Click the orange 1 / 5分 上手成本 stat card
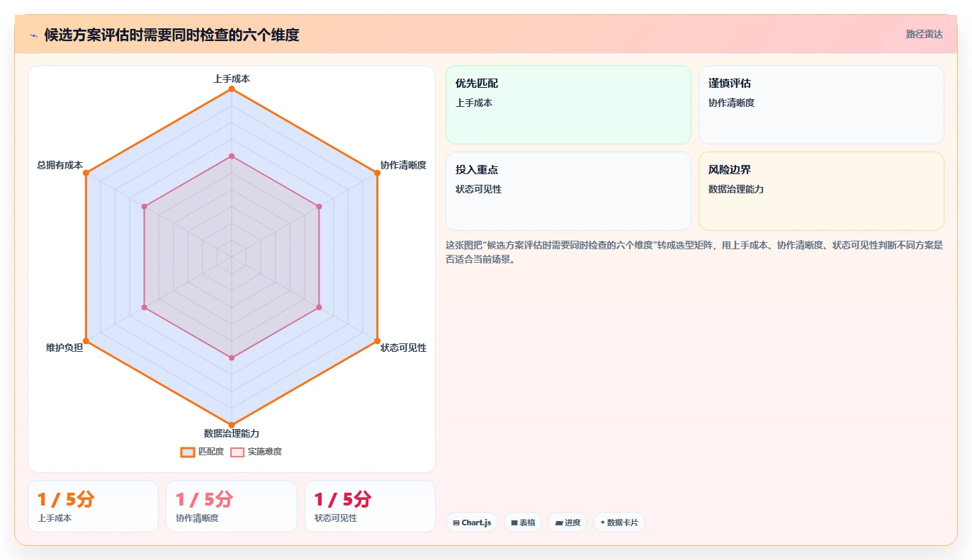Image resolution: width=972 pixels, height=560 pixels. (93, 506)
